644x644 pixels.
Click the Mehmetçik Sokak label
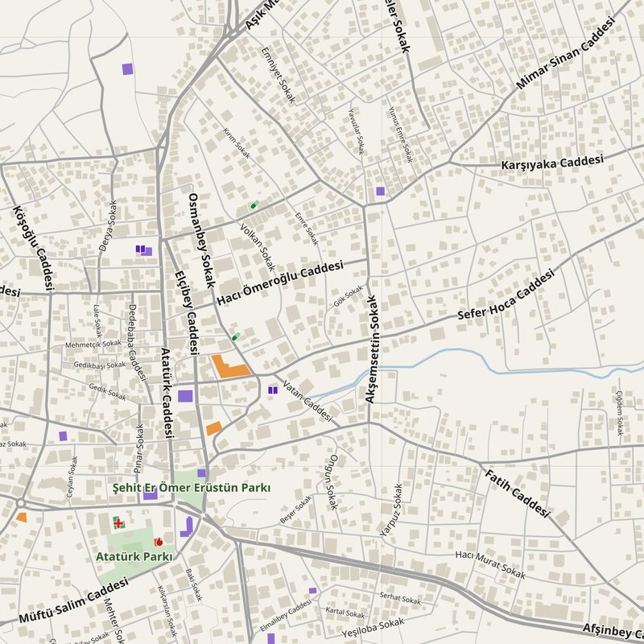coord(93,344)
